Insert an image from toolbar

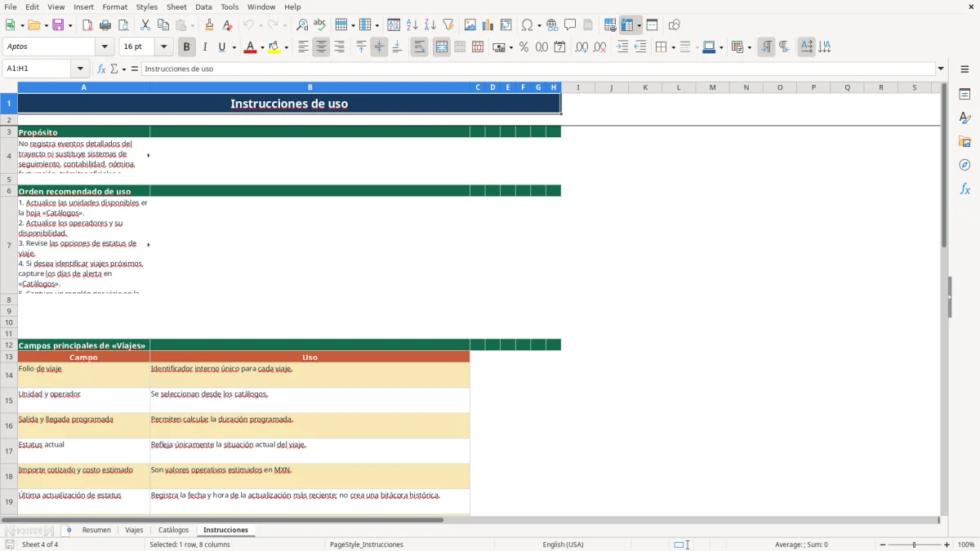pos(470,25)
